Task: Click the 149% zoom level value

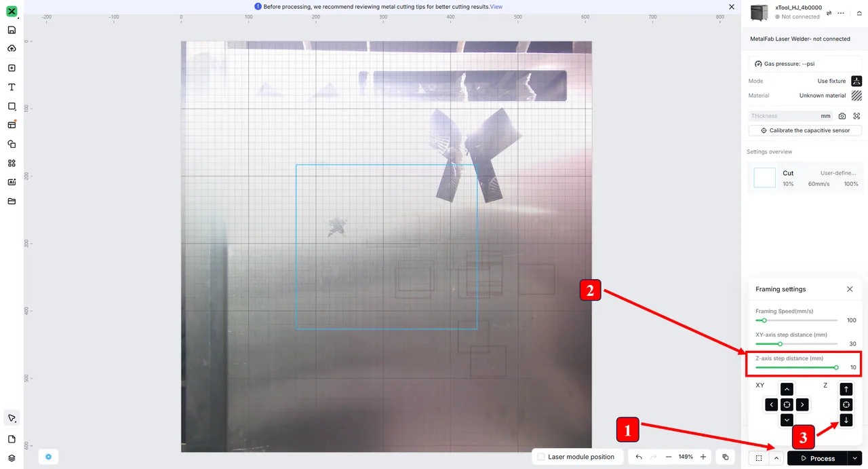Action: (x=686, y=457)
